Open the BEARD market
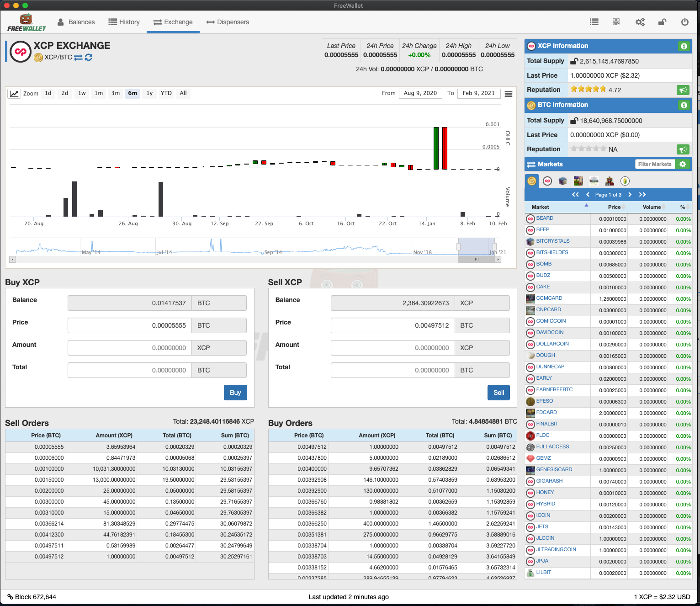This screenshot has height=606, width=700. point(545,218)
